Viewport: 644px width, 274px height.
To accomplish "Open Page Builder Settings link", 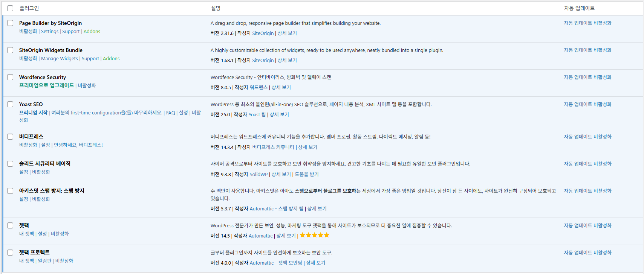I will pos(50,32).
